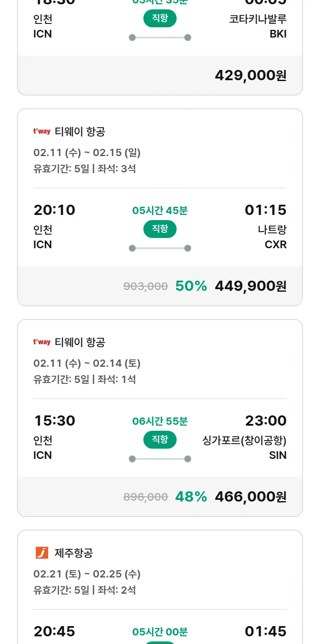Image resolution: width=320 pixels, height=644 pixels.
Task: Click the 싱가포르(창이공항) destination label
Action: pos(244,441)
